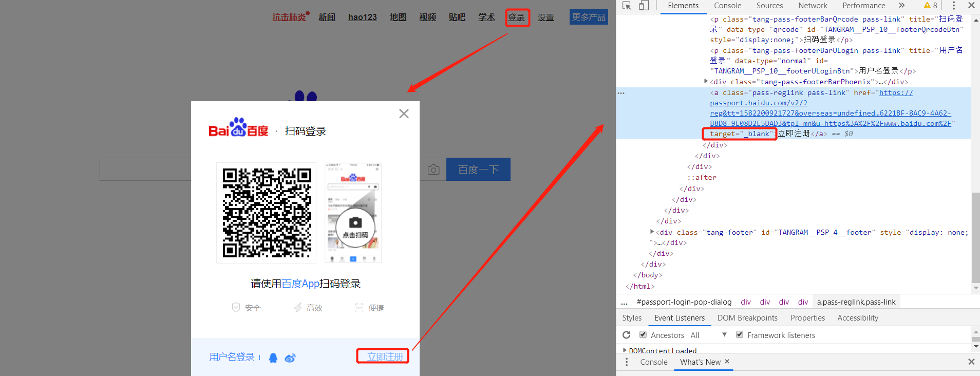Close the DevTools panel
The height and width of the screenshot is (376, 980).
point(971,6)
